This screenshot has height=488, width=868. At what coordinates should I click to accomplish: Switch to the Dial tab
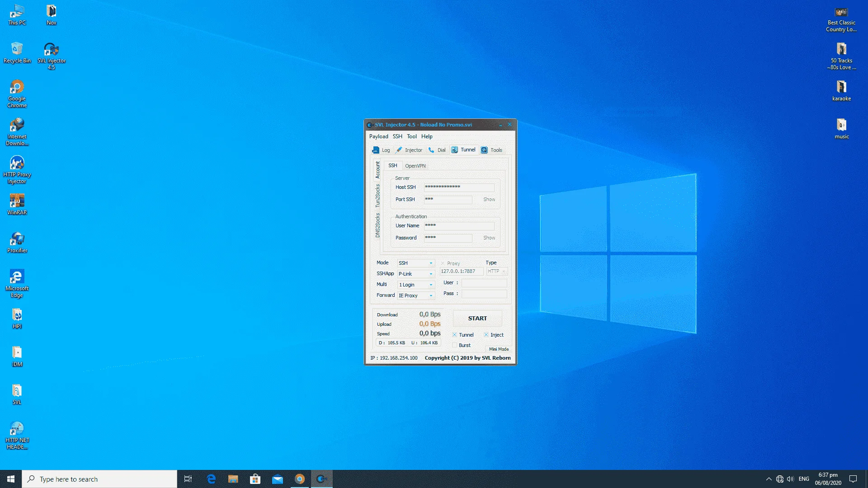(437, 150)
